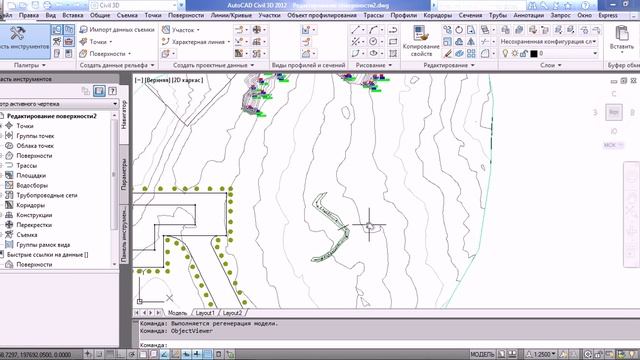The width and height of the screenshot is (640, 360).
Task: Switch to the Модель tab
Action: (x=177, y=313)
